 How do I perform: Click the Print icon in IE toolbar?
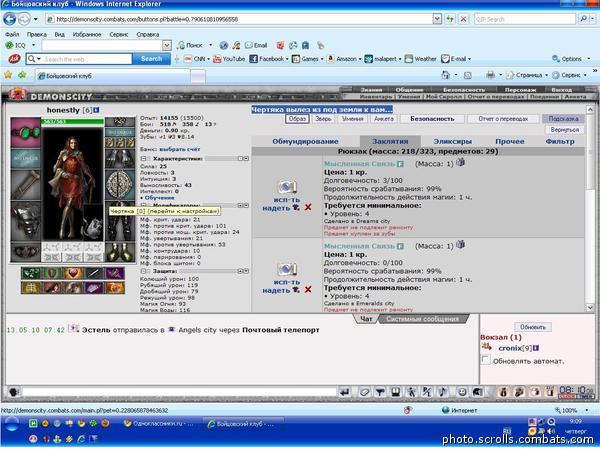(490, 75)
